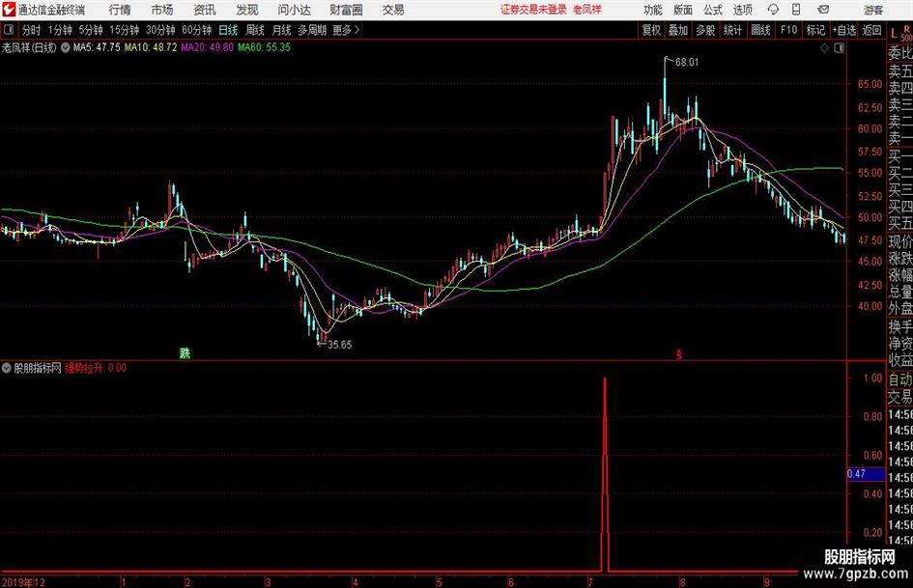The width and height of the screenshot is (913, 588).
Task: Click the 68.01 high price label
Action: 687,63
